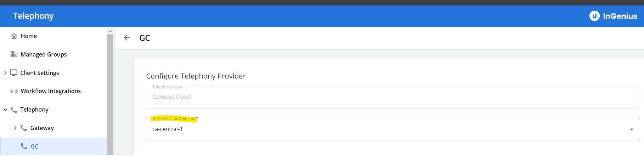Click the Gateway phone icon
Screen dimensions: 644x156
[x=24, y=128]
